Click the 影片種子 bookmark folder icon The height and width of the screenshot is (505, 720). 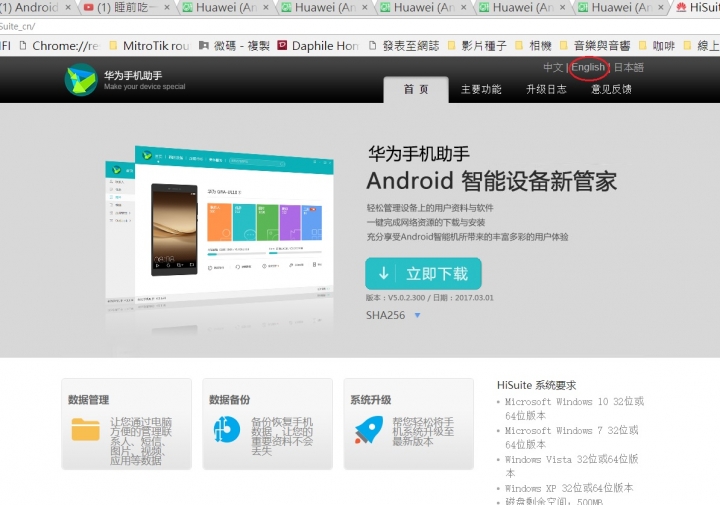coord(451,45)
